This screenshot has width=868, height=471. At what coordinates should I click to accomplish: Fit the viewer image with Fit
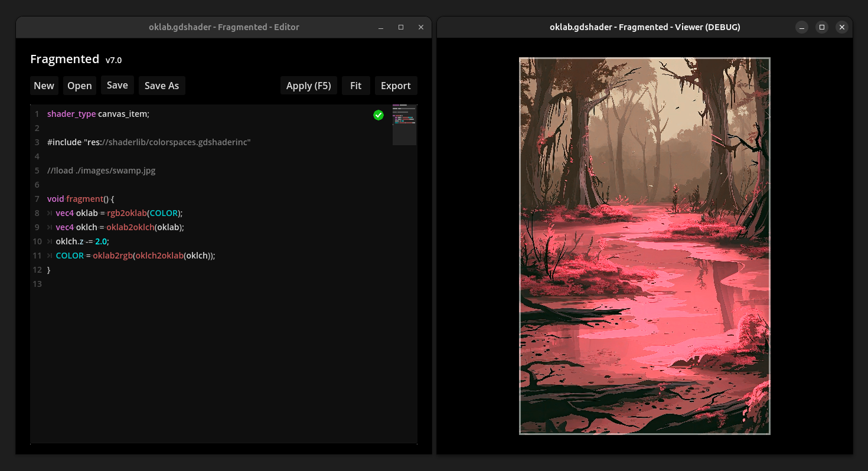point(355,85)
